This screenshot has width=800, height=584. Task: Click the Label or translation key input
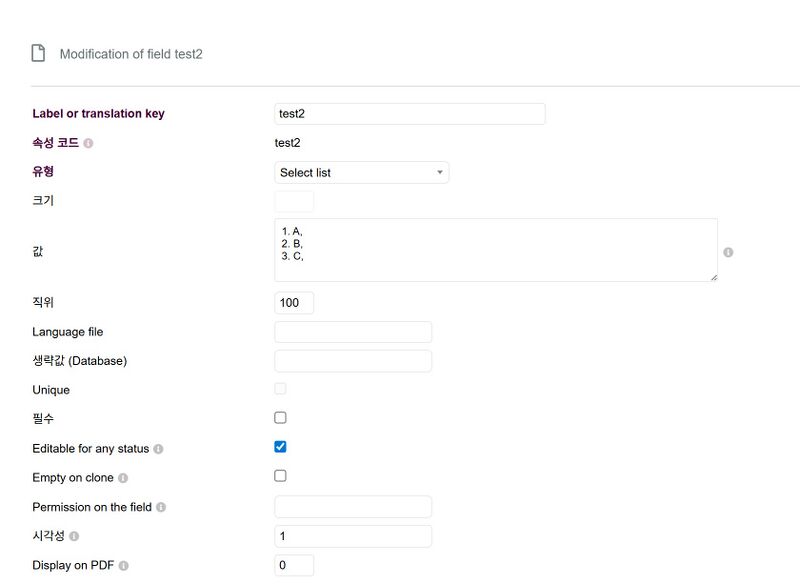click(x=410, y=114)
